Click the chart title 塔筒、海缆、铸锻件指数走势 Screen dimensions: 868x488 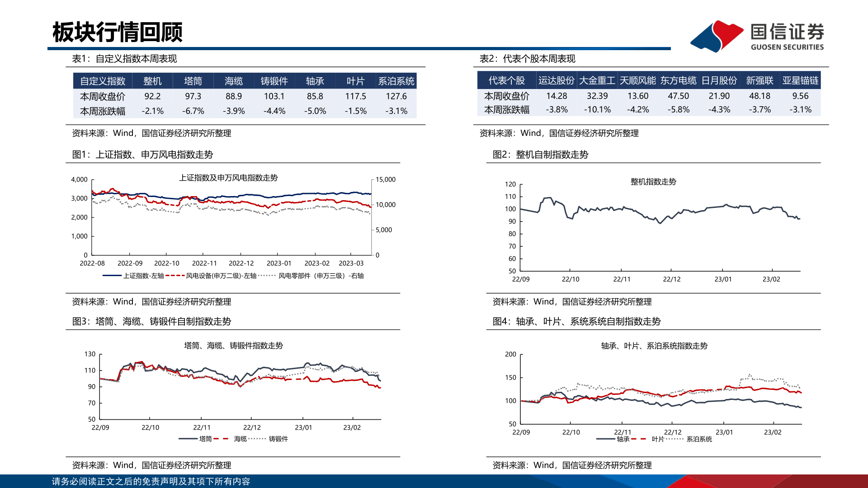coord(233,346)
